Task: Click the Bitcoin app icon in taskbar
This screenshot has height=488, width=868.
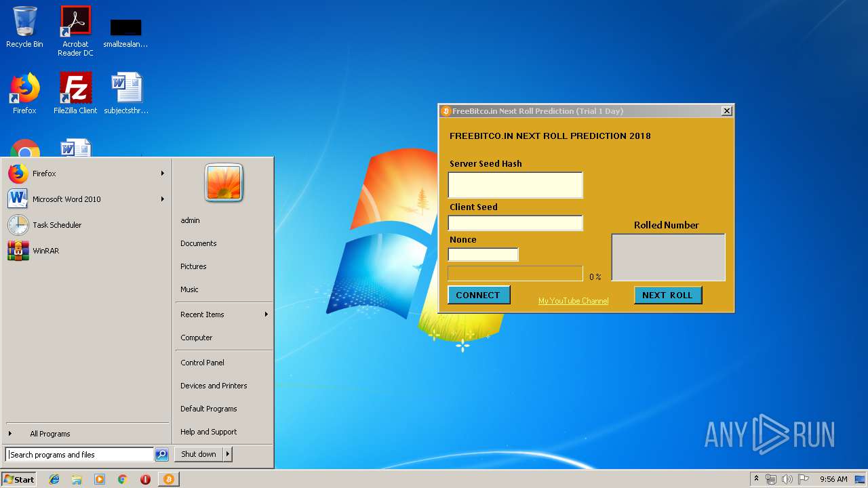Action: 169,479
